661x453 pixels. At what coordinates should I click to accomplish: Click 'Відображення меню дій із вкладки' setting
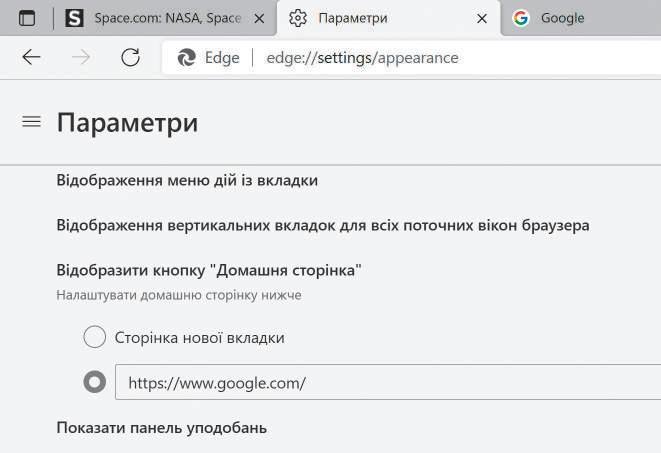pyautogui.click(x=187, y=180)
